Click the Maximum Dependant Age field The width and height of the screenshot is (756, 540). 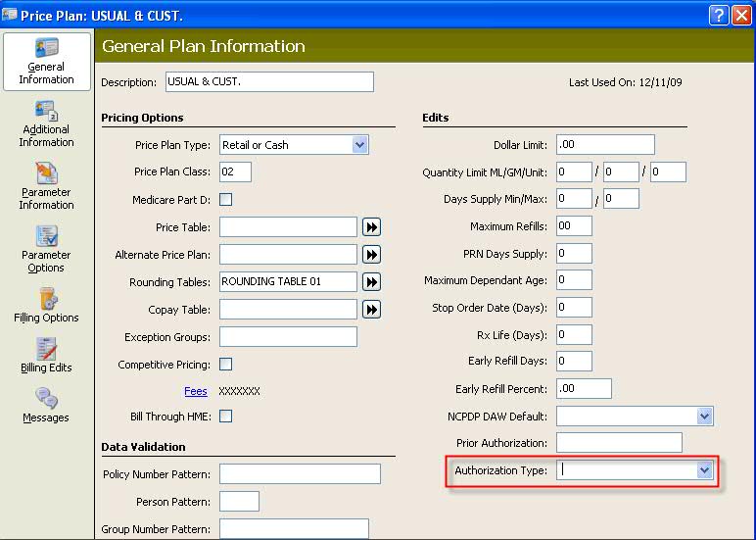[x=574, y=280]
